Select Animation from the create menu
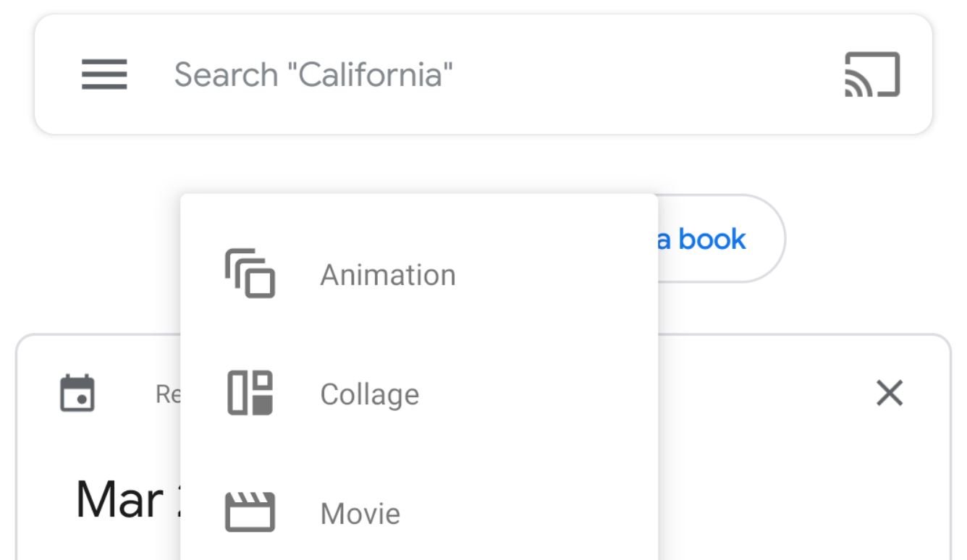Image resolution: width=967 pixels, height=560 pixels. [x=388, y=275]
